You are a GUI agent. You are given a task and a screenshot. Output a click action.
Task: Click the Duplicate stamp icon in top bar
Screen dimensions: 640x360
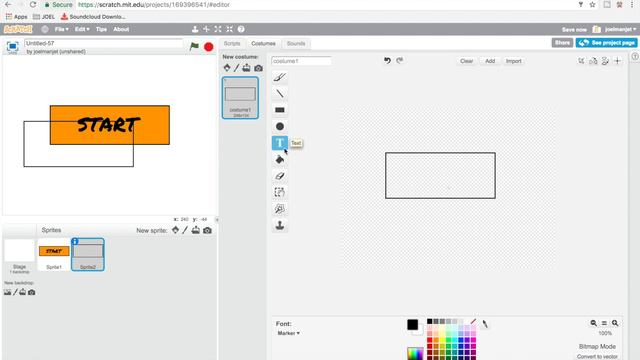[x=195, y=29]
